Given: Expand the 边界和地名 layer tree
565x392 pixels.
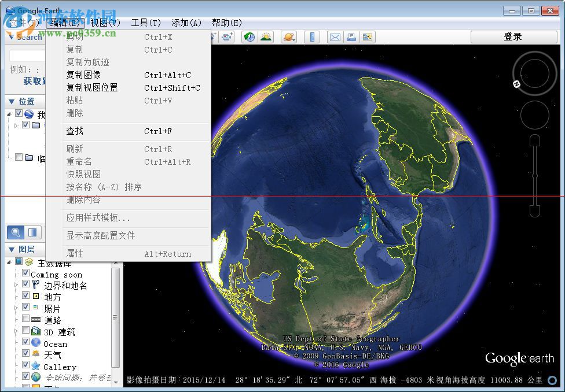Looking at the screenshot, I should tap(16, 284).
